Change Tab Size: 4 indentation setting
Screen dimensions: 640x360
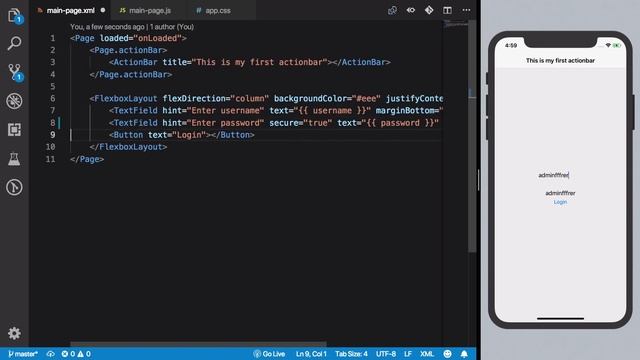(x=351, y=354)
